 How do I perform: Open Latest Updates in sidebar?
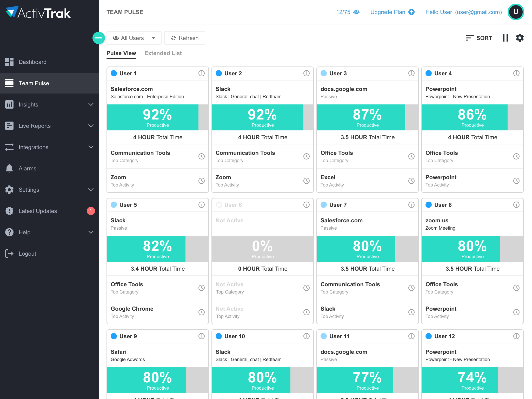coord(49,211)
